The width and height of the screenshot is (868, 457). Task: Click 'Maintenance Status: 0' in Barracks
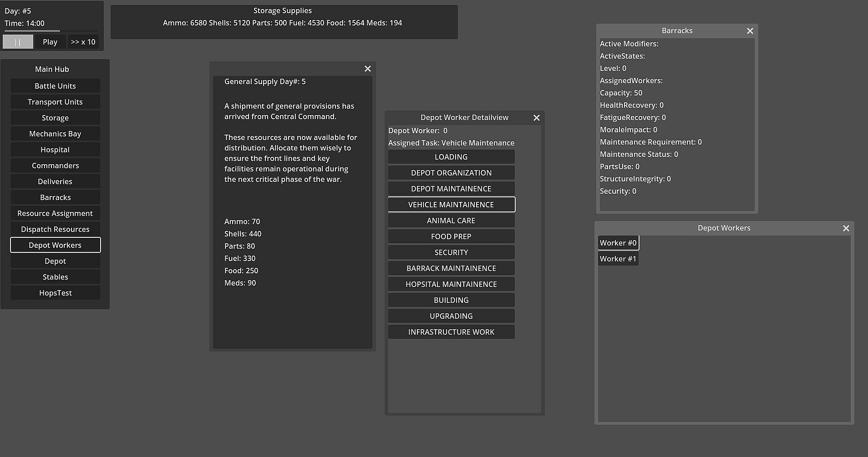pyautogui.click(x=639, y=154)
